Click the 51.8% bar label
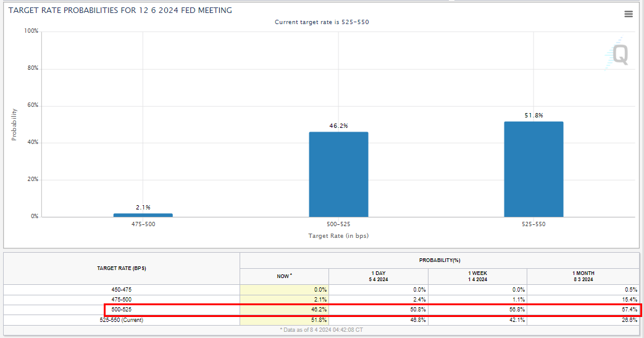 pyautogui.click(x=533, y=116)
